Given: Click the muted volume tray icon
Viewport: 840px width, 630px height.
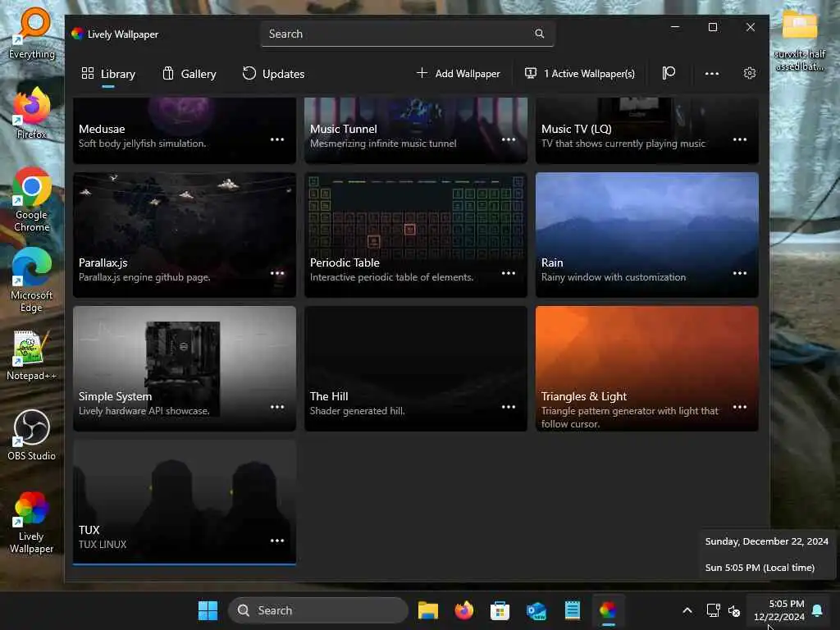Looking at the screenshot, I should [734, 610].
